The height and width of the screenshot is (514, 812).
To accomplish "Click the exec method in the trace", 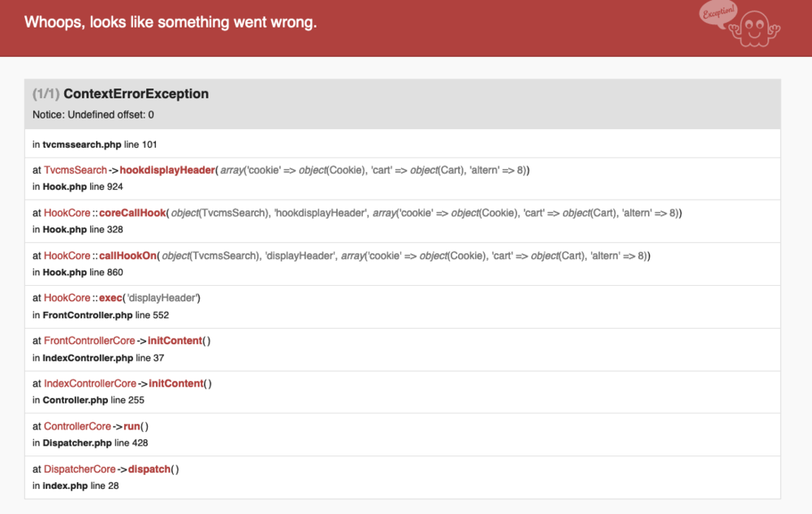I will [x=111, y=298].
